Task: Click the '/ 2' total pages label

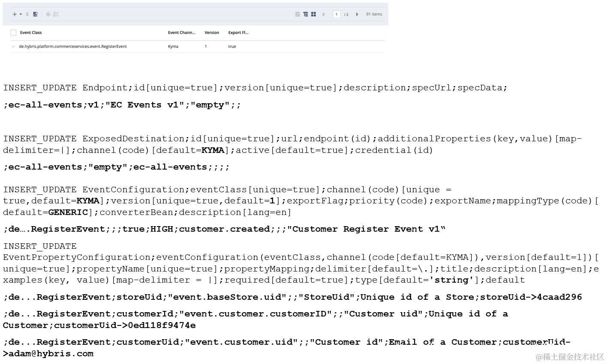Action: pos(346,15)
